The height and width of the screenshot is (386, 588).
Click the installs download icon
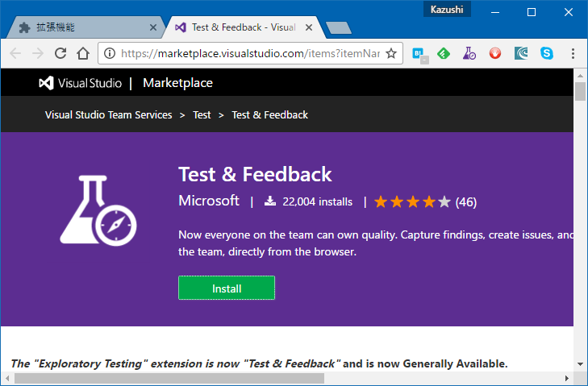pos(270,201)
